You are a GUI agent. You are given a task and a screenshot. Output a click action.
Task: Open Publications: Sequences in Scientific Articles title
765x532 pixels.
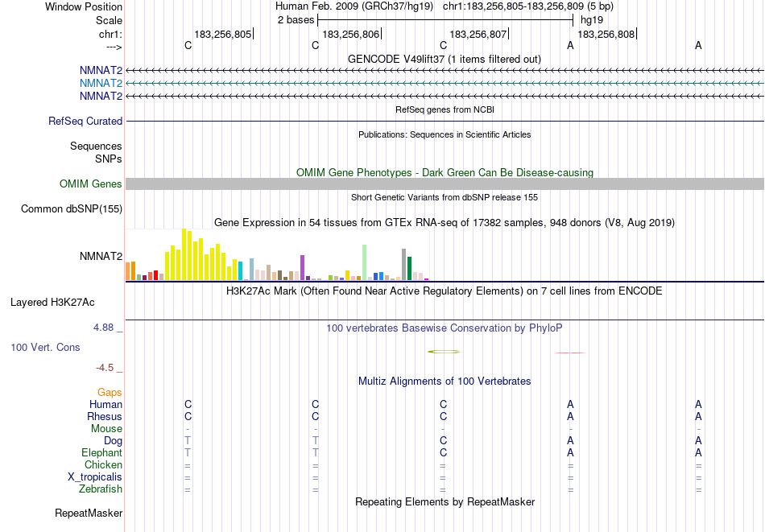click(x=445, y=134)
